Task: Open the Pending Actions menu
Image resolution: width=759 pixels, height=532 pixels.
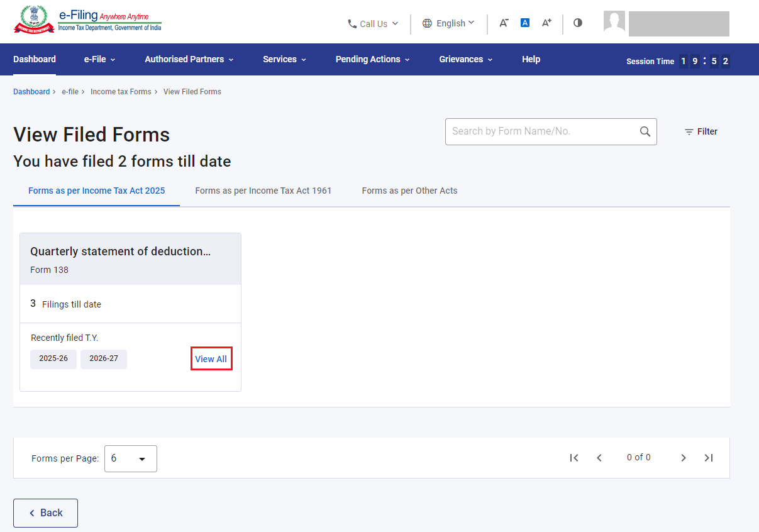Action: 372,59
